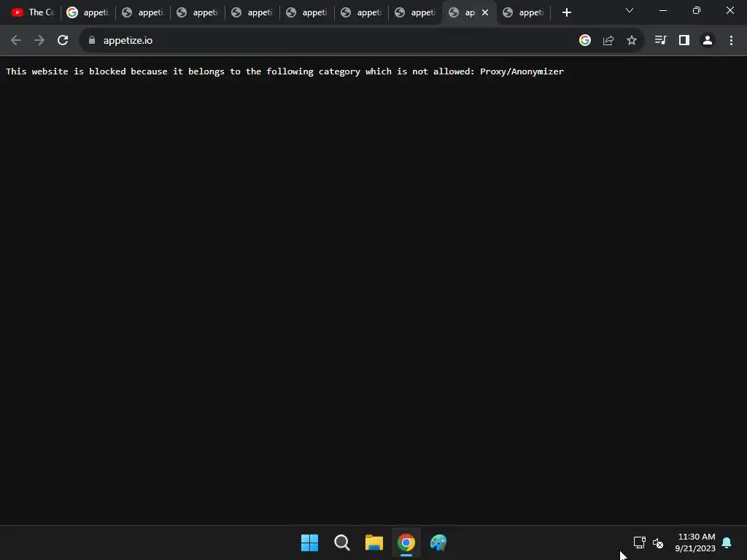
Task: Go forward to the next page
Action: pyautogui.click(x=39, y=41)
